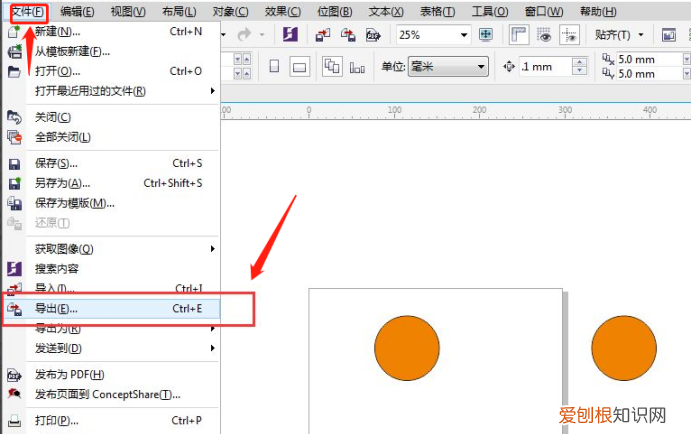Toggle the show grid eye button
Image resolution: width=692 pixels, height=434 pixels.
545,34
